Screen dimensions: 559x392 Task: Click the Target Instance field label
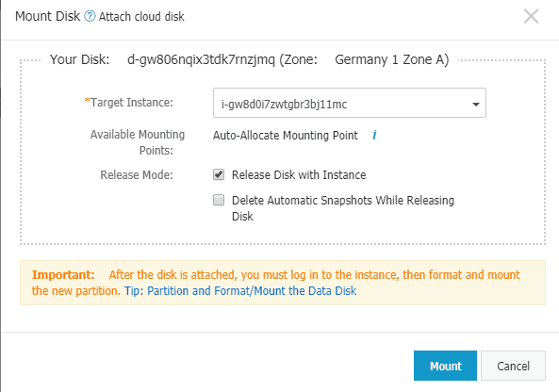click(129, 103)
